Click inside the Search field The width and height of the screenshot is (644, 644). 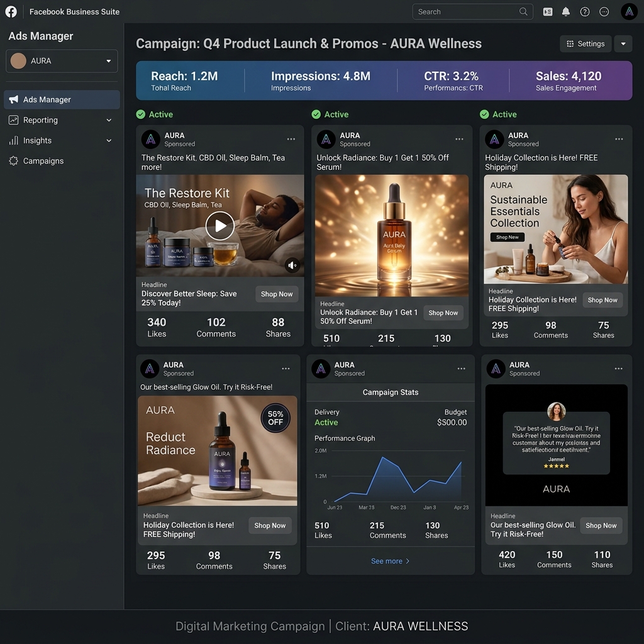[x=472, y=11]
